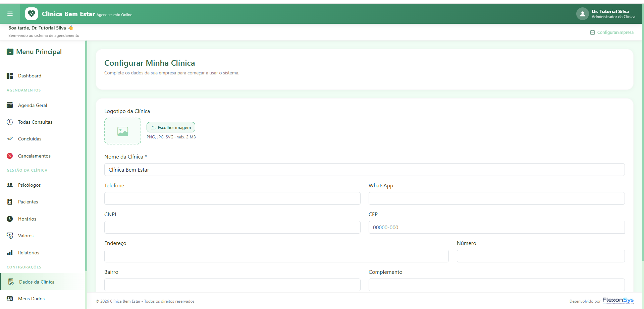This screenshot has height=309, width=644.
Task: Click the Escolher imagem button
Action: (x=171, y=127)
